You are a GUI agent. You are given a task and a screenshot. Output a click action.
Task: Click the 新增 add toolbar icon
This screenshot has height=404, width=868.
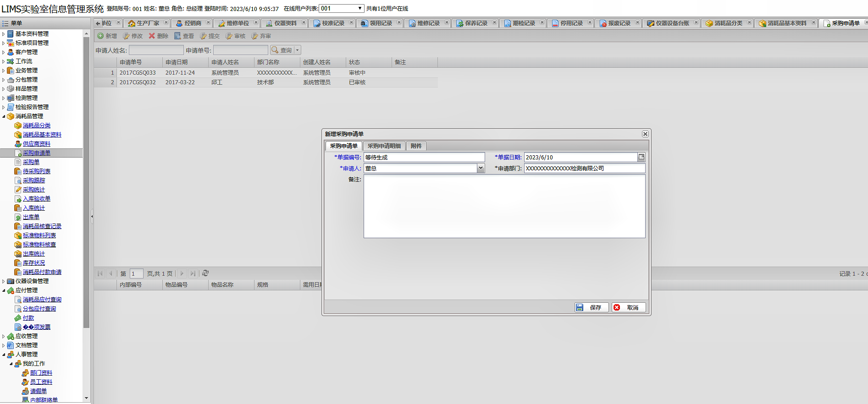pos(100,36)
